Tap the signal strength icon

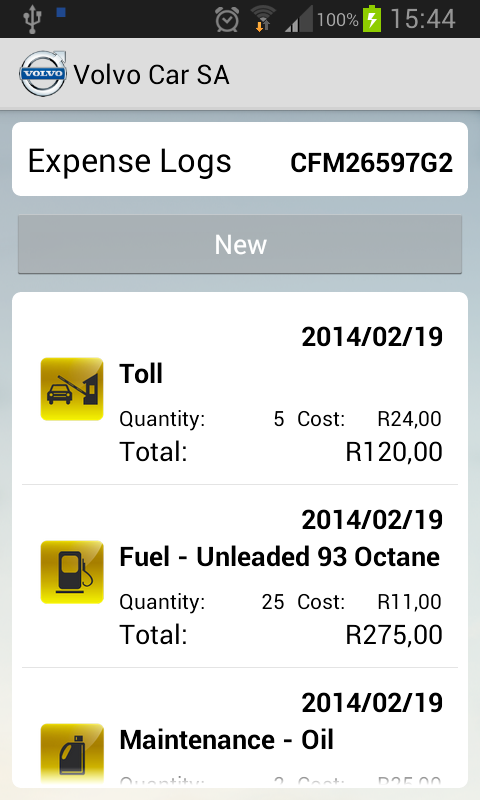point(299,19)
